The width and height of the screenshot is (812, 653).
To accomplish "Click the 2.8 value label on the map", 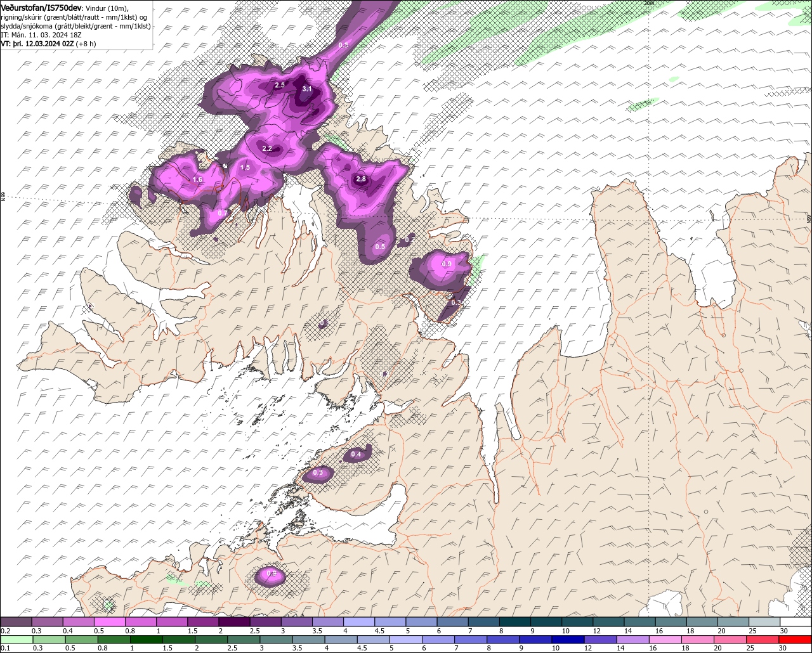I will 361,179.
